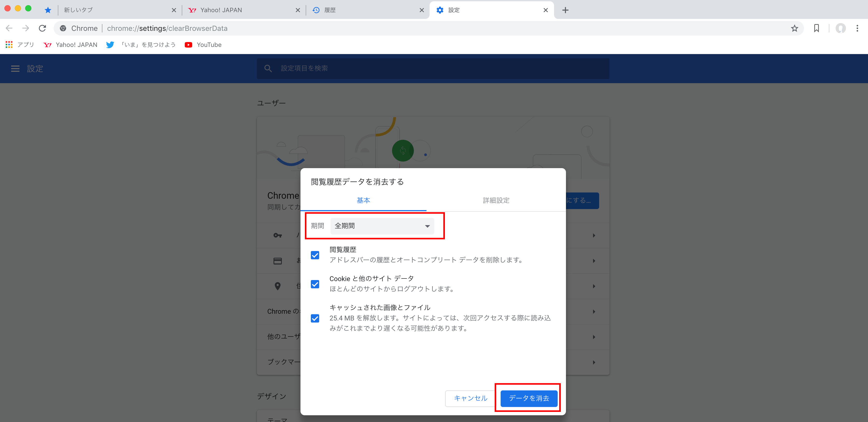
Task: Select the 基本 tab in dialog
Action: click(x=363, y=201)
